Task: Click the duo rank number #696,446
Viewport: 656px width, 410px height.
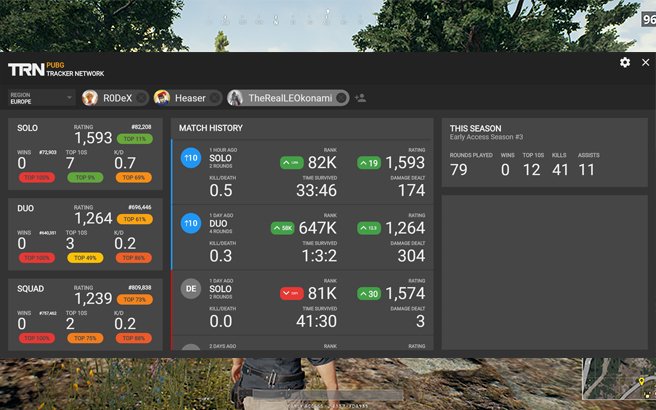Action: (x=140, y=207)
